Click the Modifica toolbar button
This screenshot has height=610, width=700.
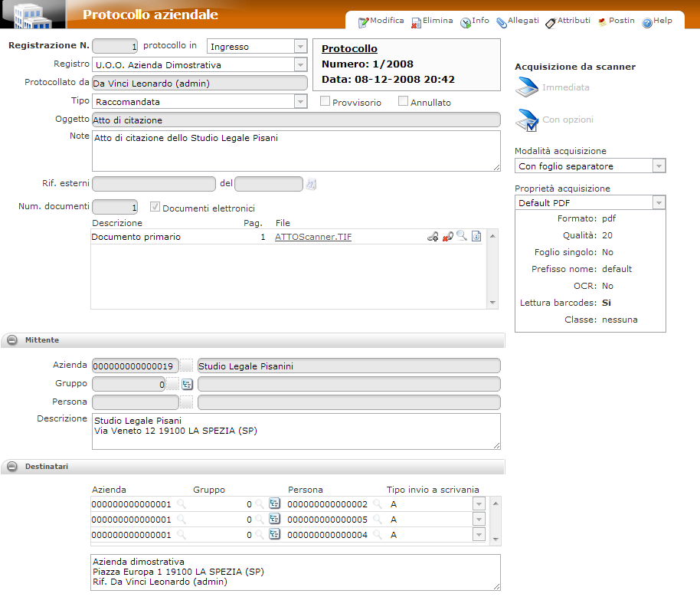click(381, 21)
